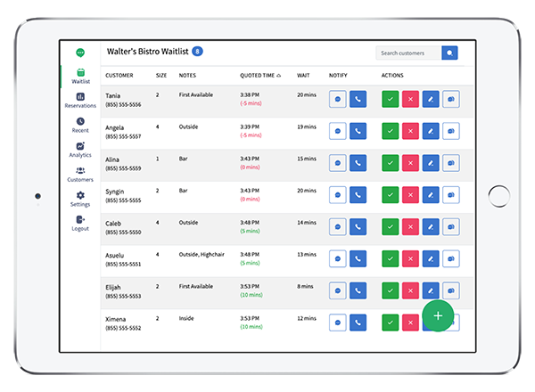This screenshot has height=392, width=535.
Task: Edit Alina's waitlist entry
Action: click(431, 163)
